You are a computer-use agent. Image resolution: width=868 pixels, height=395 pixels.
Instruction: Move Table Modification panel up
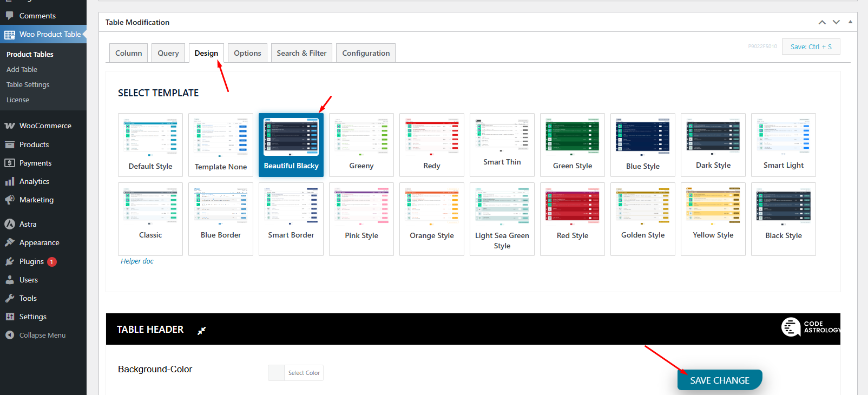(x=822, y=22)
